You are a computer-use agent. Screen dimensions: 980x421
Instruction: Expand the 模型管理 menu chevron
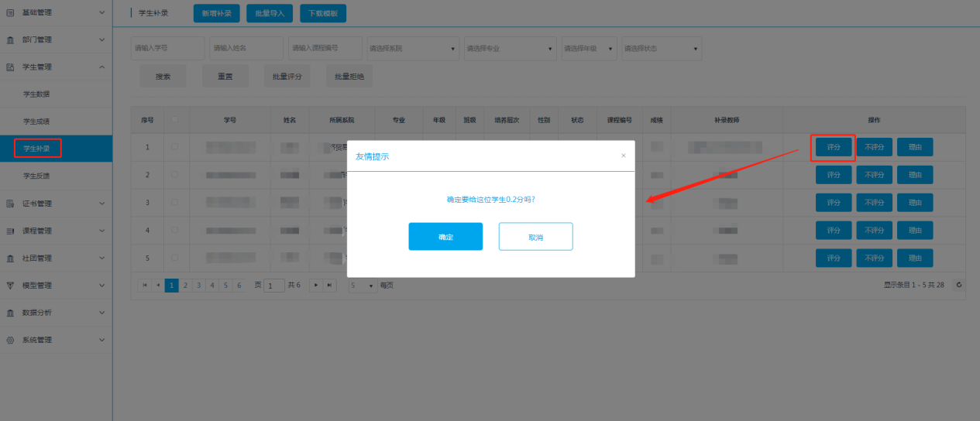point(101,286)
